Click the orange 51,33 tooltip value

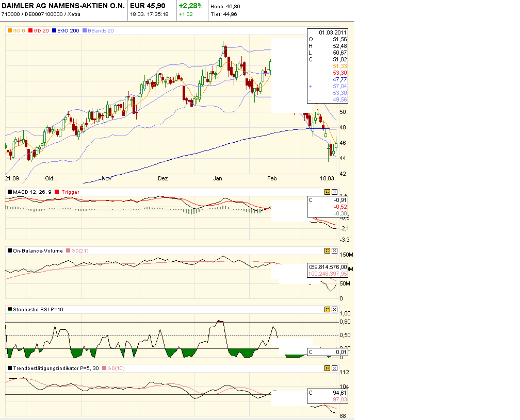[x=340, y=66]
